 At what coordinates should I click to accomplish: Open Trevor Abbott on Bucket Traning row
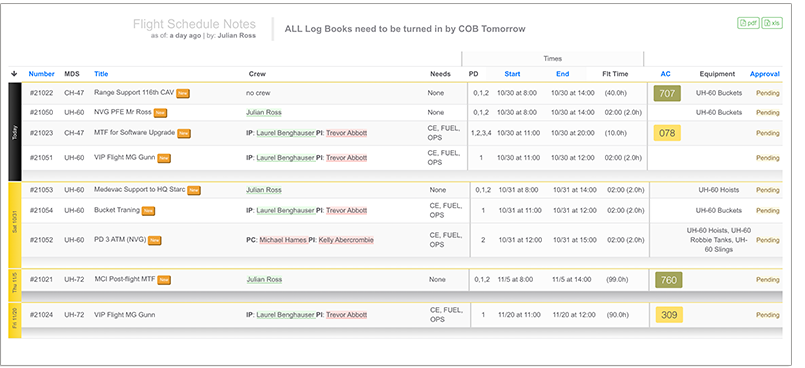pos(347,210)
